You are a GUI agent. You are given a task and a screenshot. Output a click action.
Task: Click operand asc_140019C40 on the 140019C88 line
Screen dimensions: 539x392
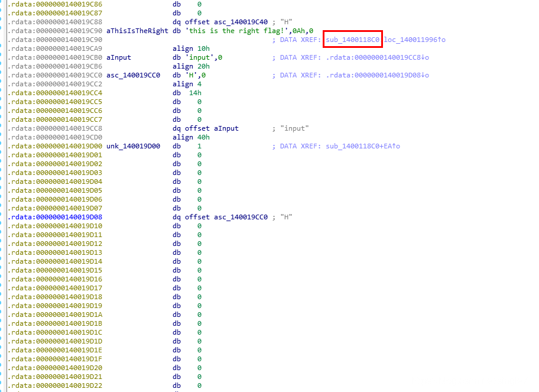[x=241, y=22]
